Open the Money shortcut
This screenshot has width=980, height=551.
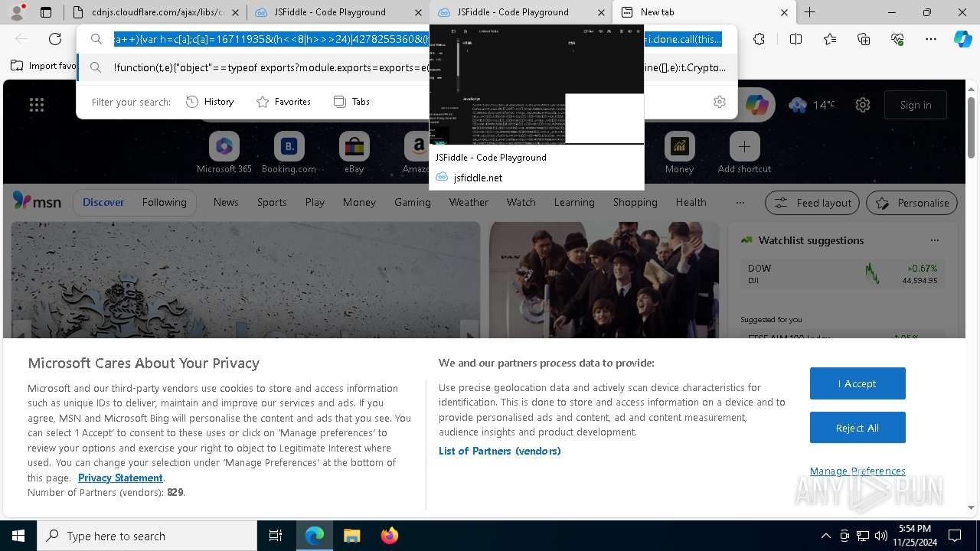pos(679,152)
